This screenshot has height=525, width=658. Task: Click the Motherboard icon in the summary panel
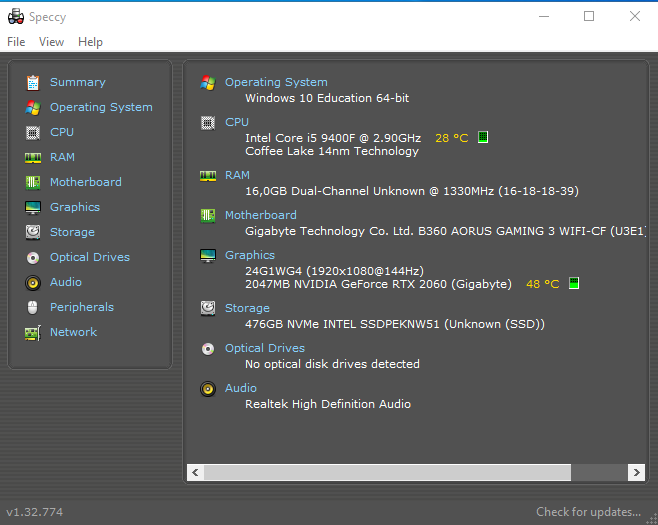pyautogui.click(x=208, y=216)
